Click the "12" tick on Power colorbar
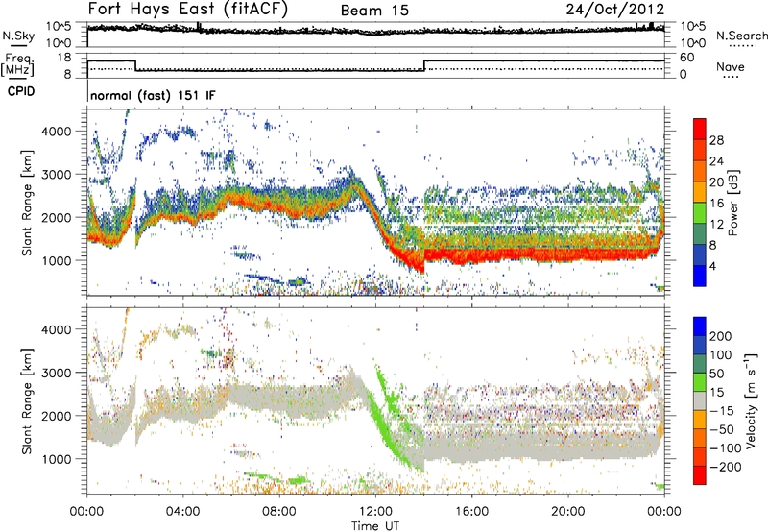Viewport: 768px width, 532px height. coord(716,224)
